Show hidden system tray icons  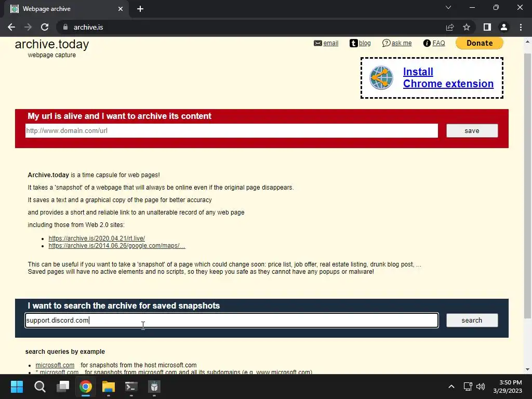coord(451,387)
